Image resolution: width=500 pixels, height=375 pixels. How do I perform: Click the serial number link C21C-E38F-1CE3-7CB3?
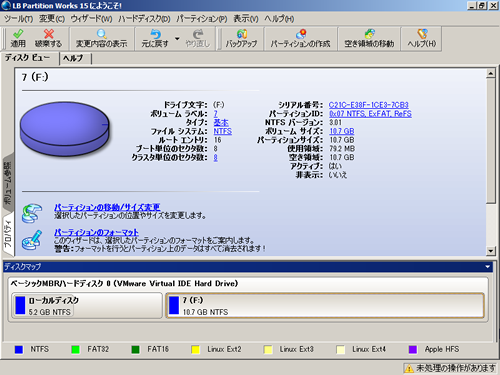point(368,105)
